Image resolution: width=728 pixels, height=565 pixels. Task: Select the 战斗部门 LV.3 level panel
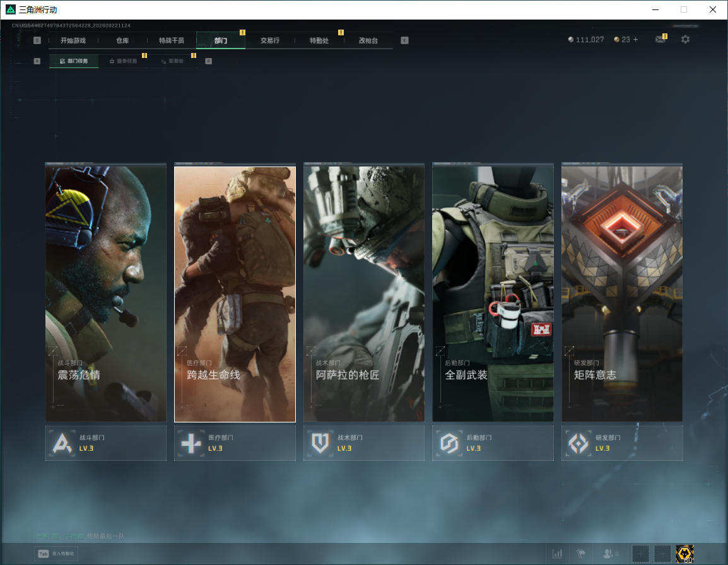click(105, 443)
